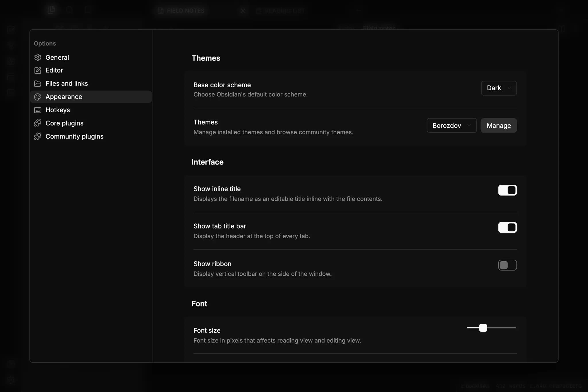Click the "Font size" setting label

pos(207,331)
